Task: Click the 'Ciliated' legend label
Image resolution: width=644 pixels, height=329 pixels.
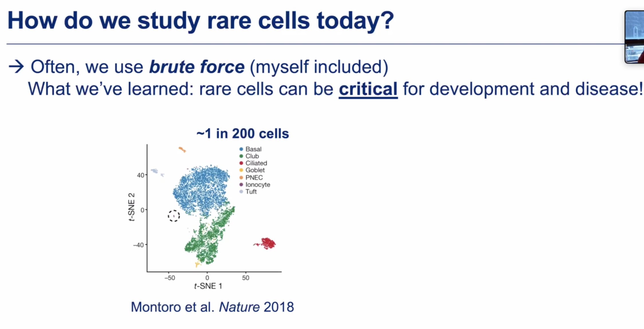Action: (256, 163)
